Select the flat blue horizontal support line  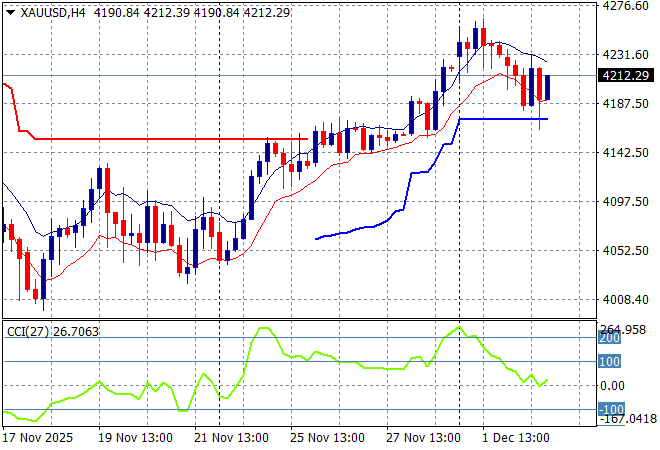coord(500,118)
